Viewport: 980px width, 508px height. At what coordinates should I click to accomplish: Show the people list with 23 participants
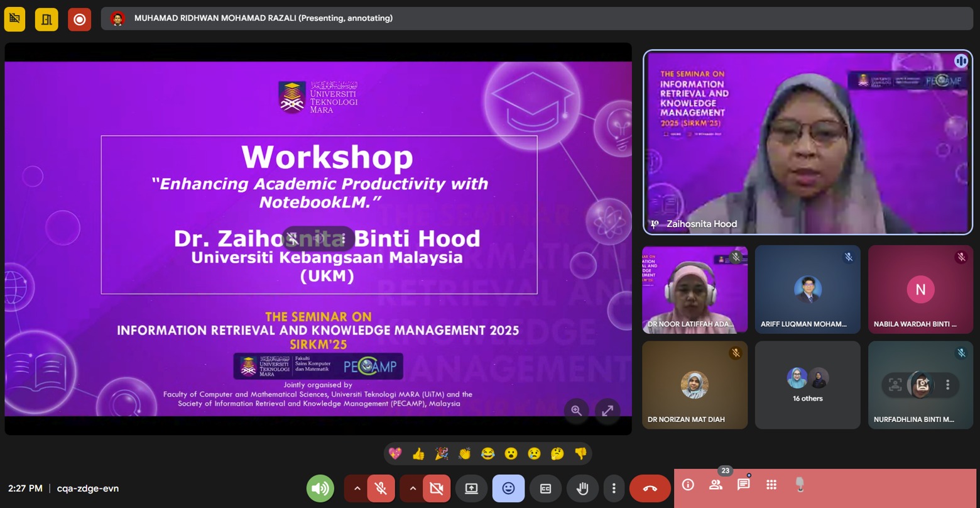(716, 485)
